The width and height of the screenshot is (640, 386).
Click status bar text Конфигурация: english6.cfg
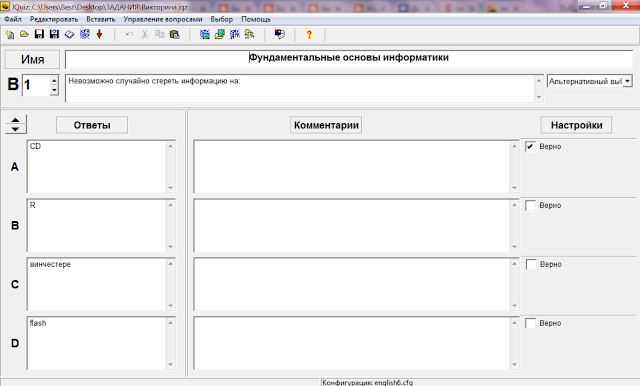point(367,382)
